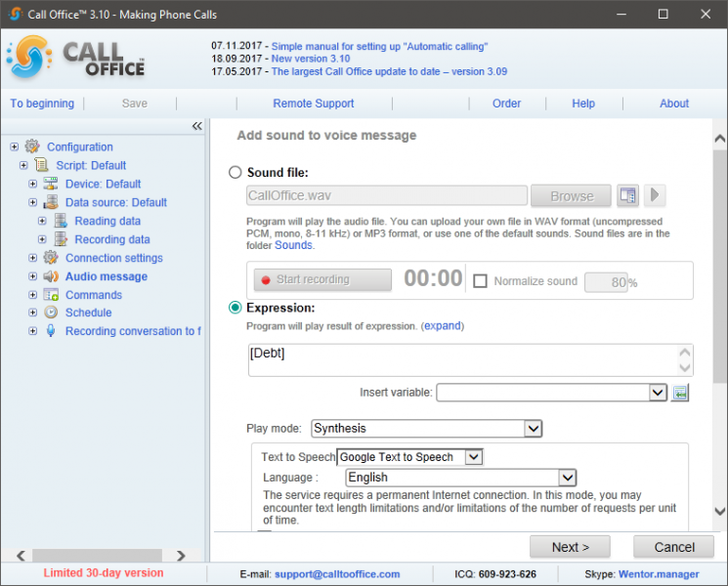The height and width of the screenshot is (586, 728).
Task: Click the insert variable table icon
Action: point(680,393)
